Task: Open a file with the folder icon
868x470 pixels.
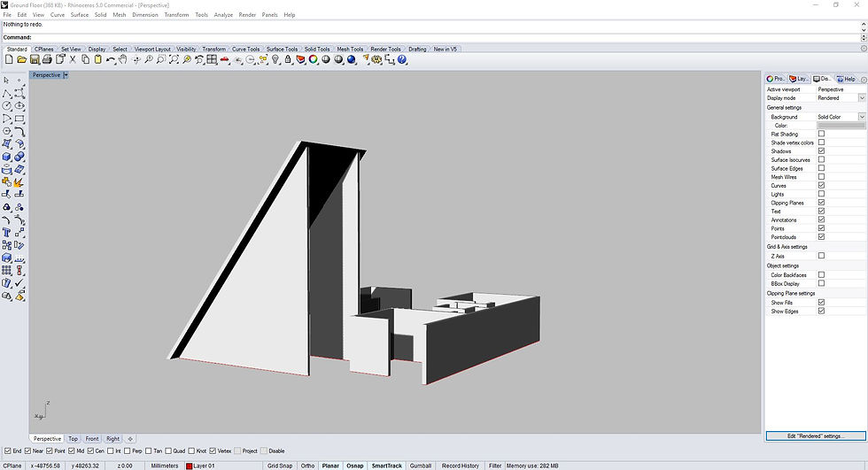Action: tap(21, 59)
